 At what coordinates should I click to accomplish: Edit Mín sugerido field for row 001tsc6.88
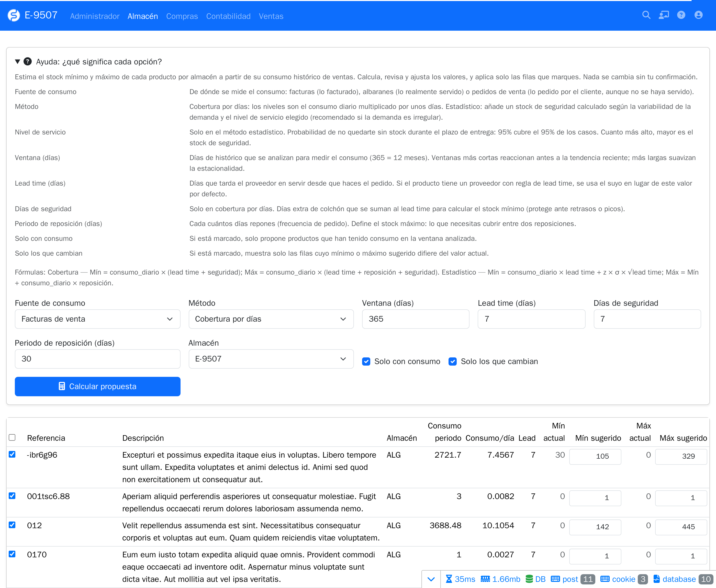pos(595,498)
